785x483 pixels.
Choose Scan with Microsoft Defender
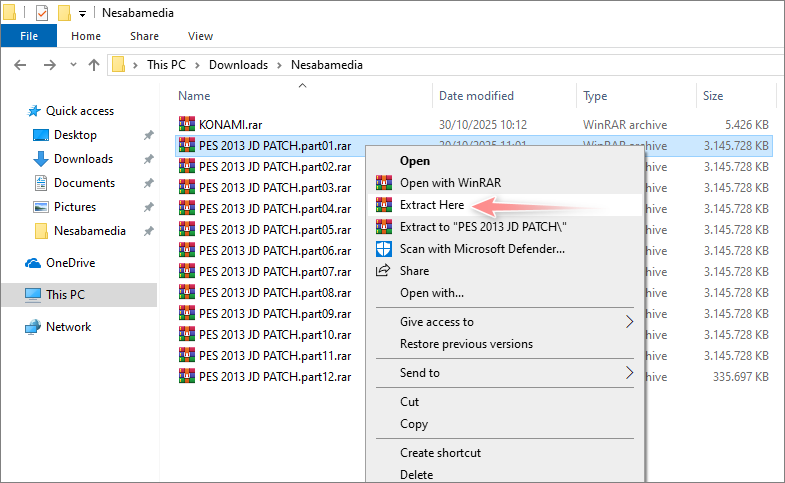(x=482, y=249)
